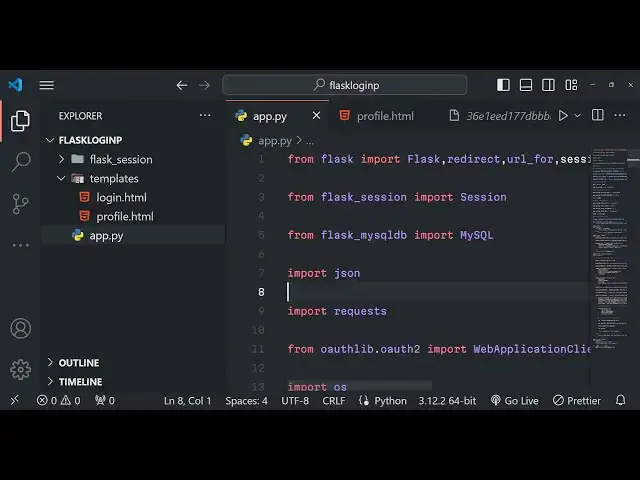Open forwarded ports indicator
This screenshot has width=640, height=480.
point(104,400)
